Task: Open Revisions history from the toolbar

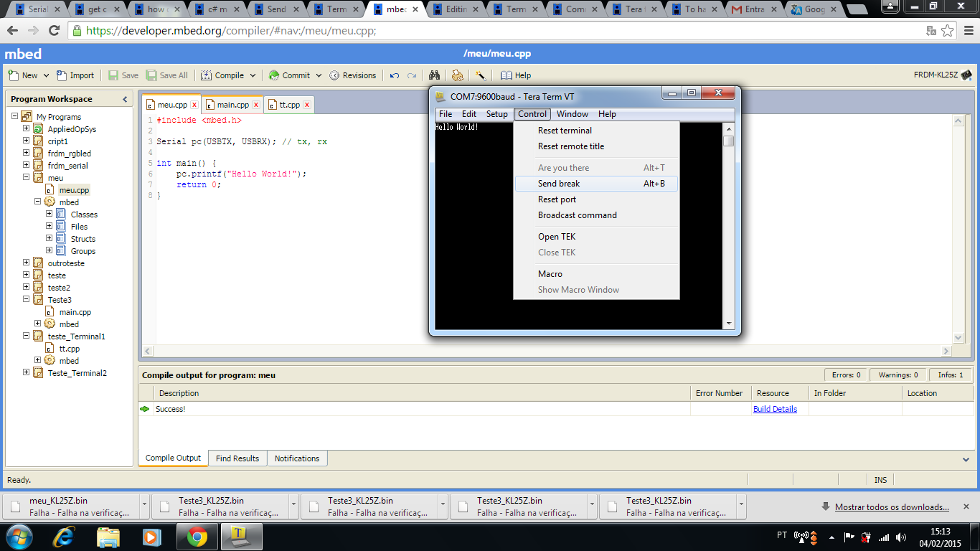Action: coord(353,75)
